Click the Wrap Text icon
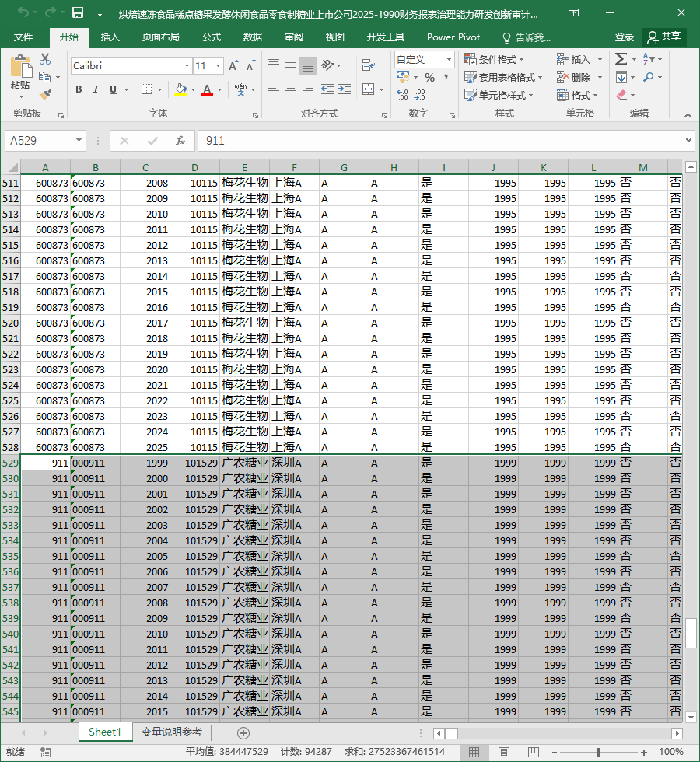 point(369,65)
